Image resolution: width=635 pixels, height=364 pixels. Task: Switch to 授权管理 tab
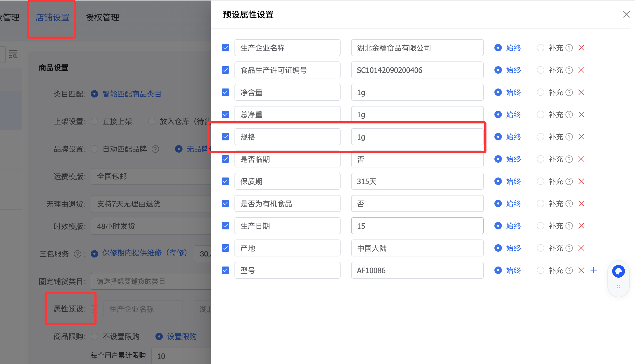102,18
